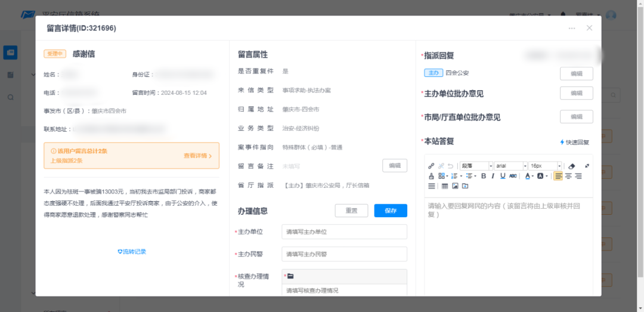Click 快速回复 quick reply
Image resolution: width=644 pixels, height=312 pixels.
point(575,142)
